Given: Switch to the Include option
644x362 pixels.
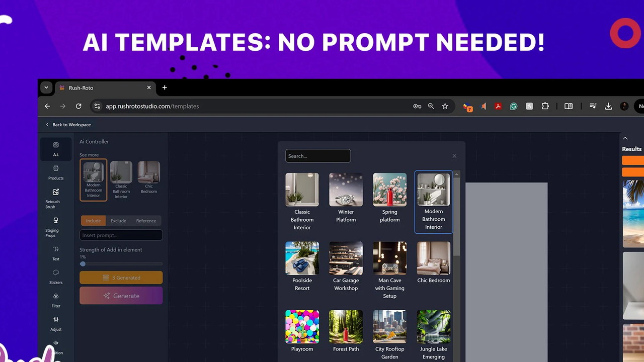Looking at the screenshot, I should point(93,221).
